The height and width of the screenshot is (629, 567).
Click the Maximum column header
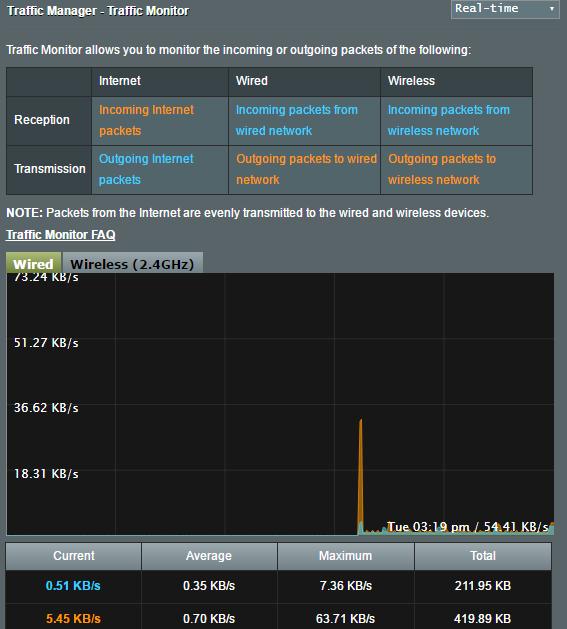coord(345,556)
